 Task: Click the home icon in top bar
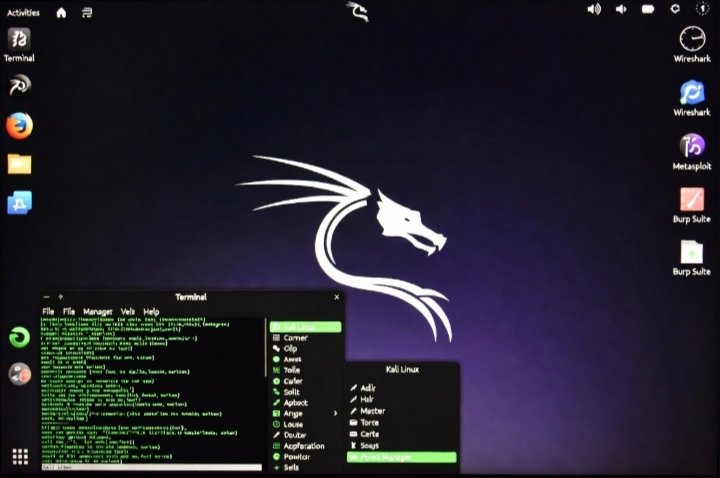(61, 12)
